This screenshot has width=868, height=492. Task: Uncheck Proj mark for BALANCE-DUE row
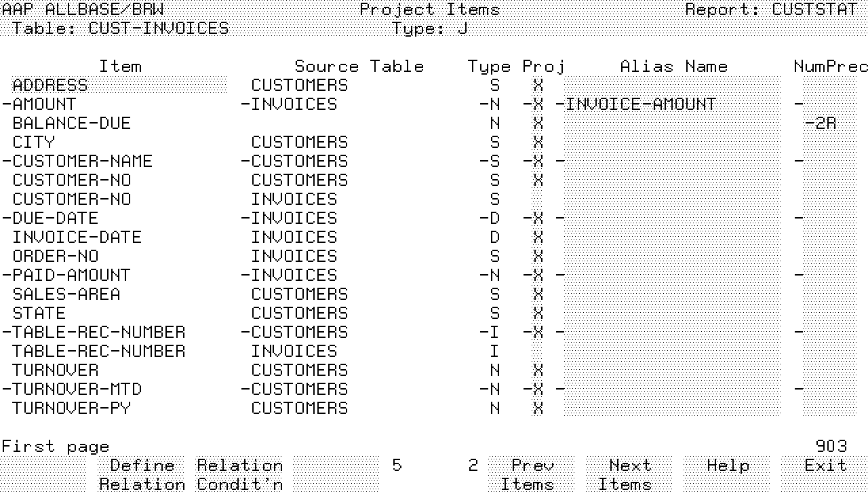[538, 124]
